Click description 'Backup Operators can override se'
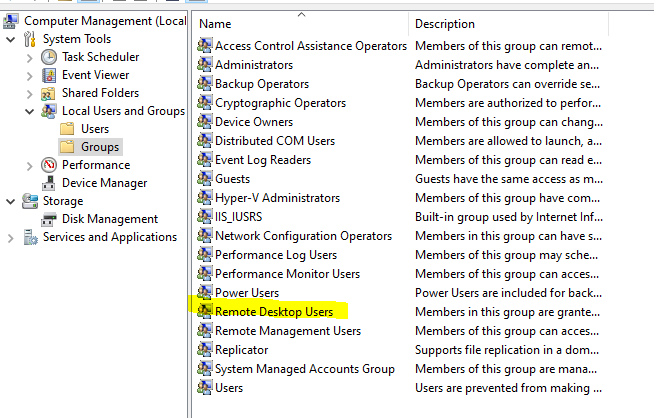Image resolution: width=654 pixels, height=418 pixels. point(508,84)
